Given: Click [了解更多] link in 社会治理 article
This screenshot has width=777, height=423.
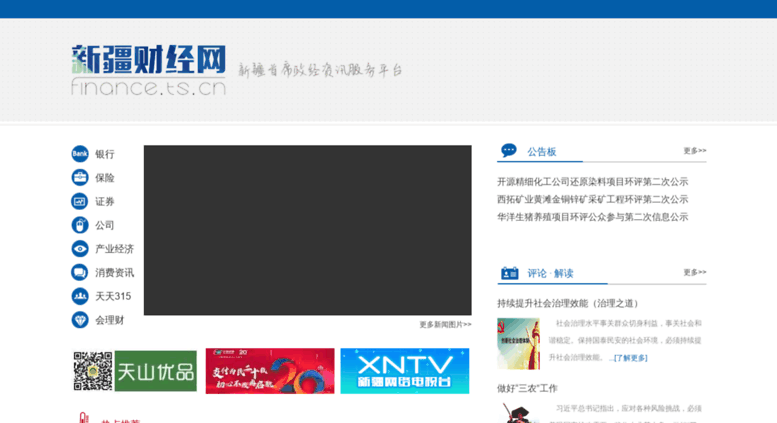Looking at the screenshot, I should pos(630,358).
